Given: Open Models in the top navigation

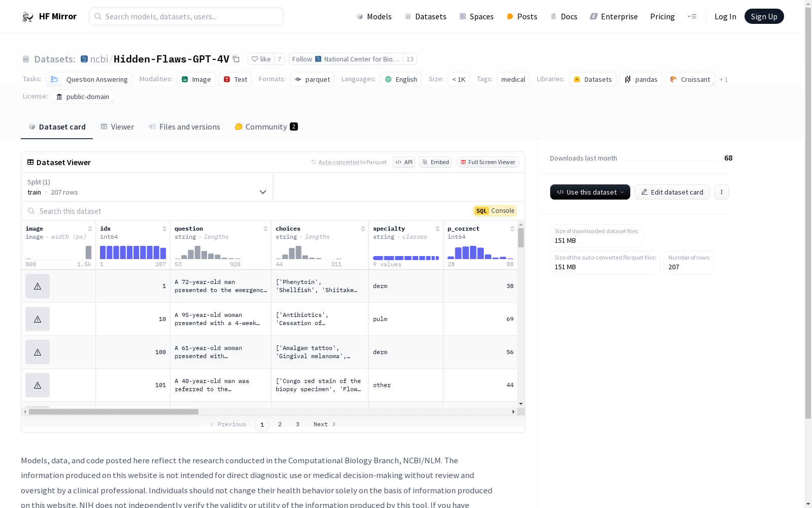Looking at the screenshot, I should tap(374, 16).
